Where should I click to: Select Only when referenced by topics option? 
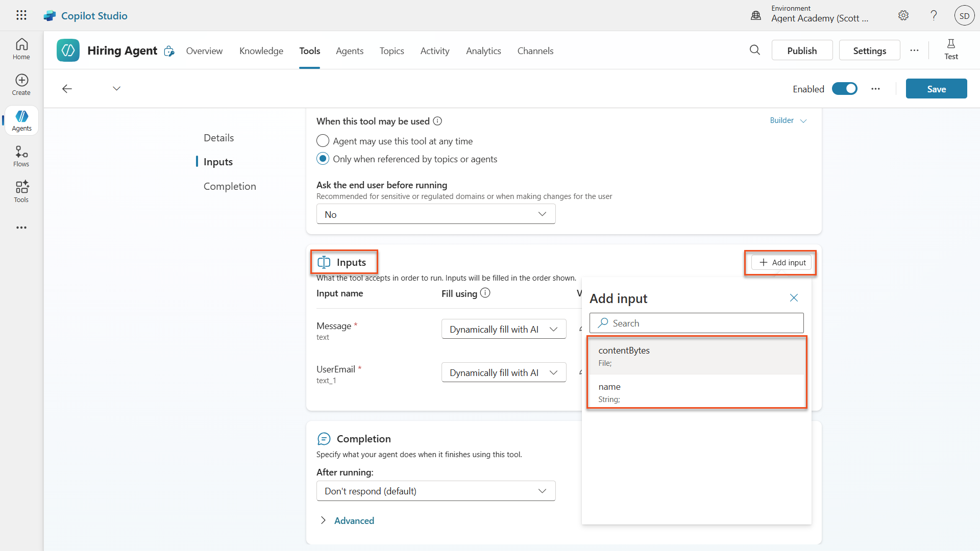(323, 159)
